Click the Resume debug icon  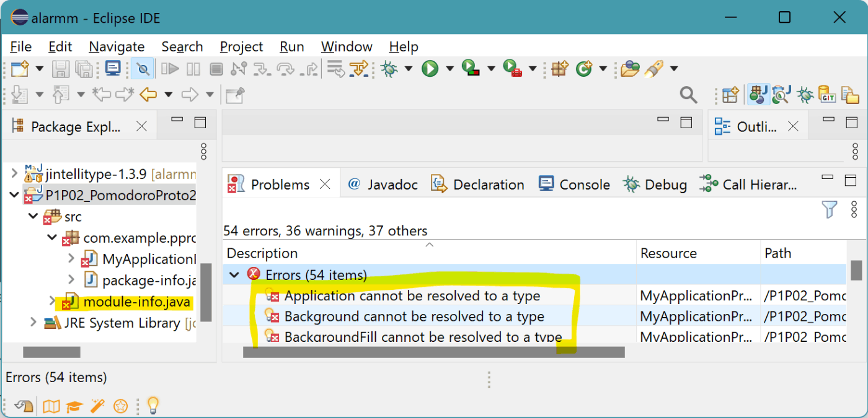[x=170, y=68]
